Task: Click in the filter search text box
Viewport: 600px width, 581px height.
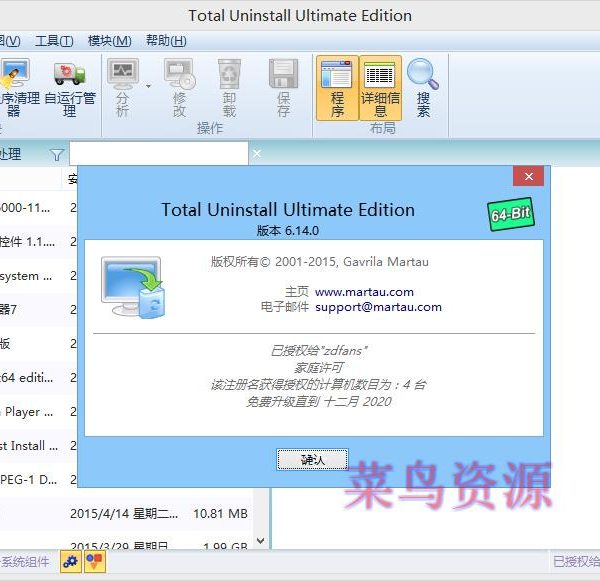Action: 158,154
